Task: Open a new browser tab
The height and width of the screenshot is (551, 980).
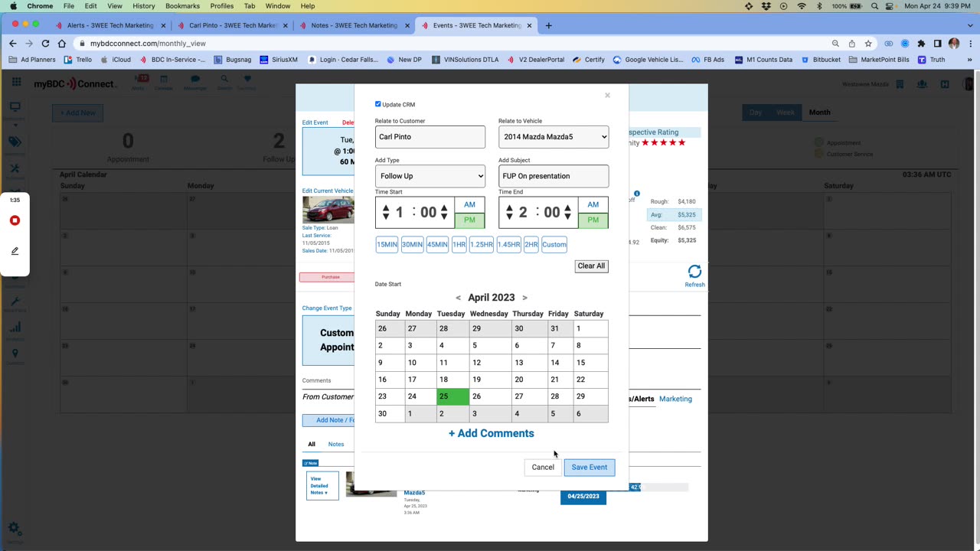Action: [x=548, y=25]
